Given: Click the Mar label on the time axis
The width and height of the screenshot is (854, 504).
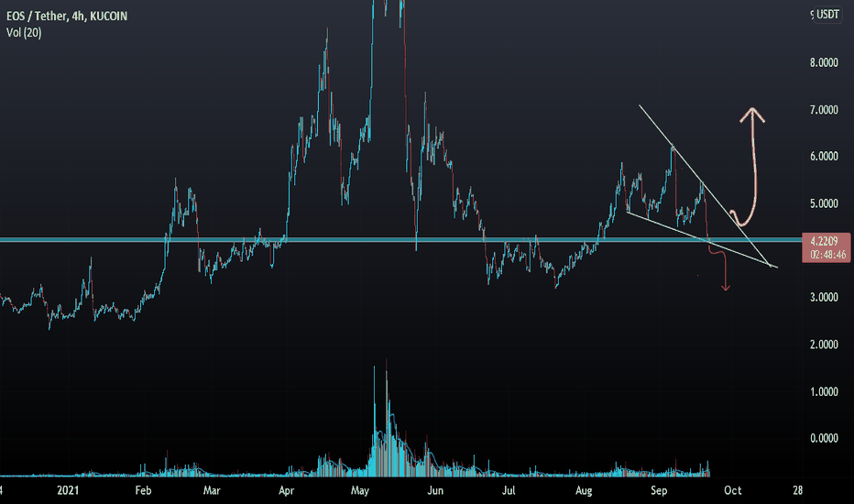Looking at the screenshot, I should coord(212,490).
